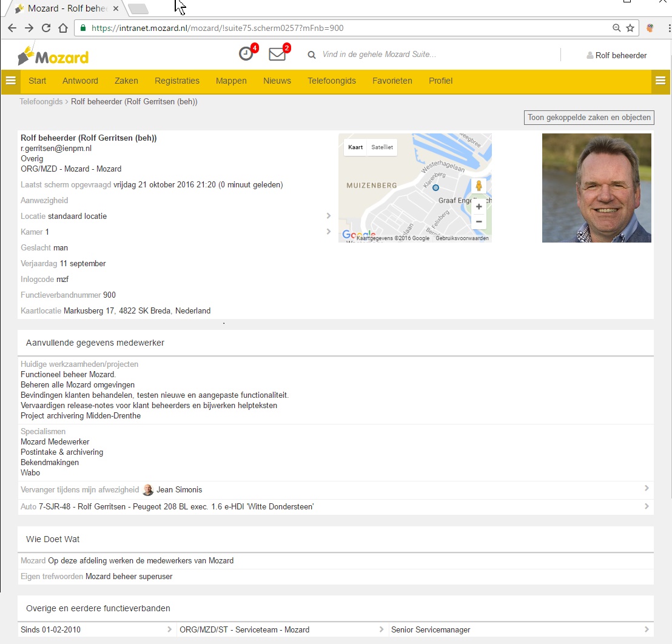Expand the ORG/MZD/ST Serviceteam chevron
This screenshot has height=644, width=672.
click(x=381, y=629)
